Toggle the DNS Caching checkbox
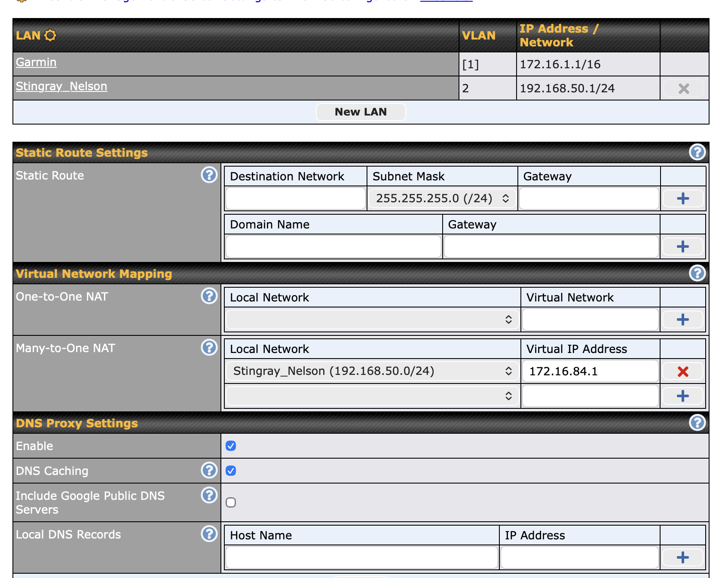Screen dimensions: 728x578 pyautogui.click(x=231, y=471)
